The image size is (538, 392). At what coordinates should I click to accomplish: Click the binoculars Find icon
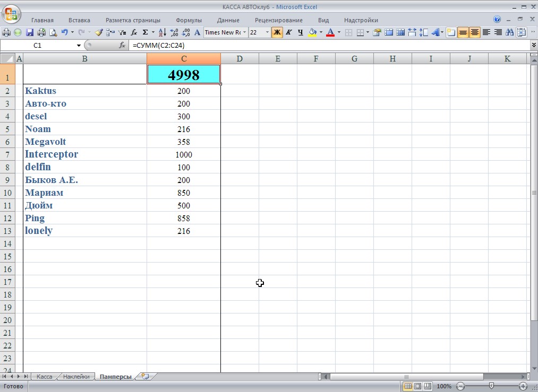pyautogui.click(x=510, y=32)
